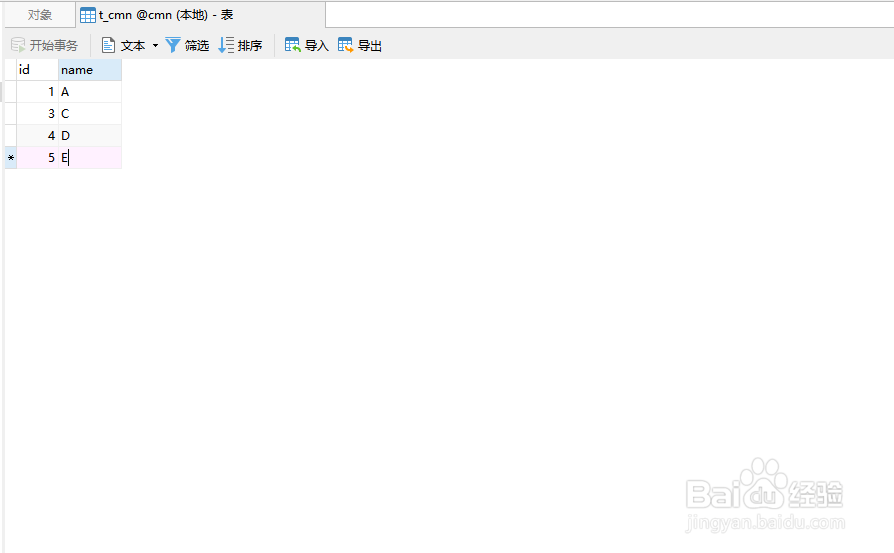The height and width of the screenshot is (553, 894).
Task: Click the name column header
Action: coord(90,70)
